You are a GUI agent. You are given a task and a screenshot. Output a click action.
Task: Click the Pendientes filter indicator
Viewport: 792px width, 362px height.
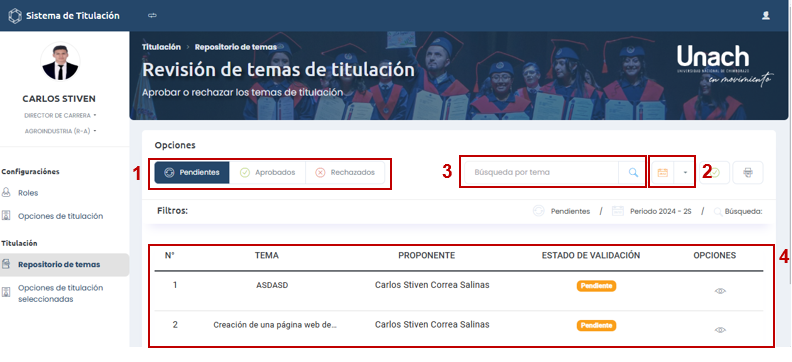[562, 212]
